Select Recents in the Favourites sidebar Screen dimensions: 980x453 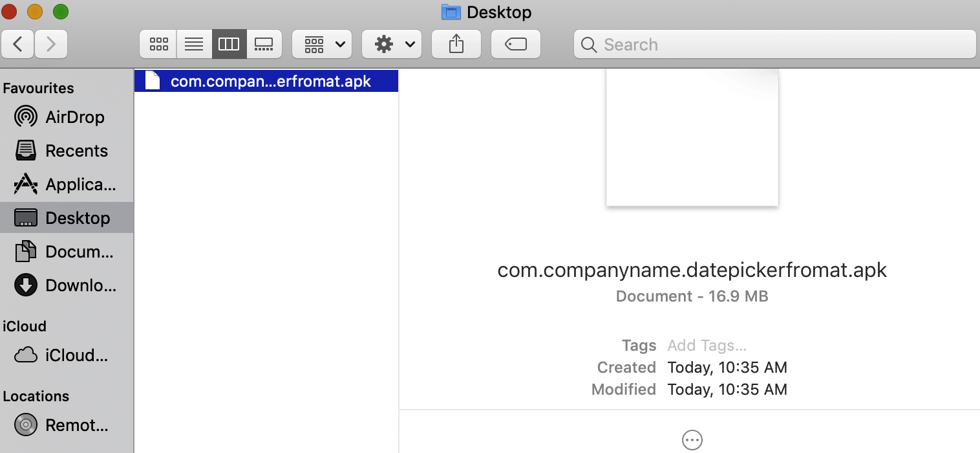pos(76,150)
